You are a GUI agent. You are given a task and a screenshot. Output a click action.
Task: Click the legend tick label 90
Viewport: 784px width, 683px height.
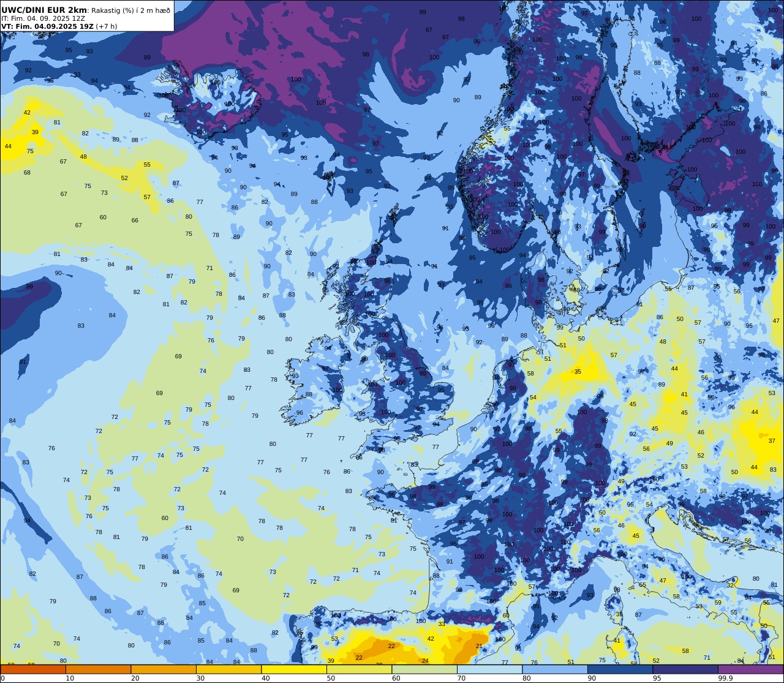(x=592, y=678)
